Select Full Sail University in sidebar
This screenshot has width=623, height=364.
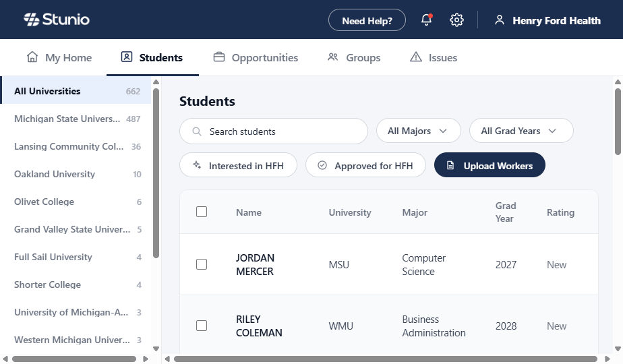coord(76,257)
